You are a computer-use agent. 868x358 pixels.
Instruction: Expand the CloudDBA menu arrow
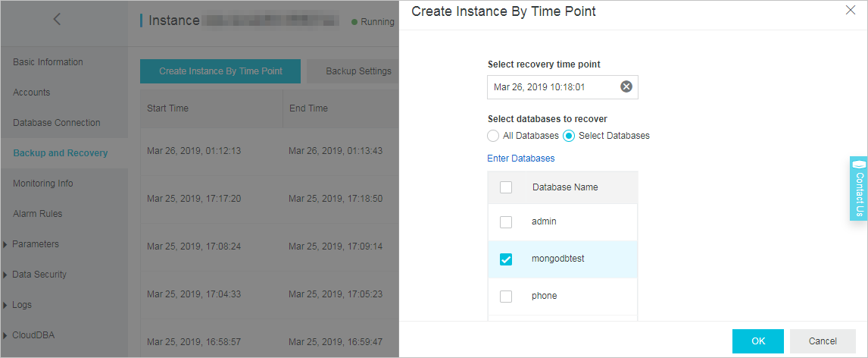(x=5, y=335)
